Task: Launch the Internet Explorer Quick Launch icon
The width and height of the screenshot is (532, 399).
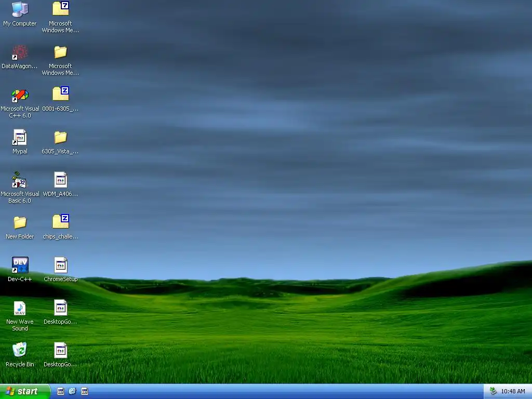Action: click(x=72, y=391)
